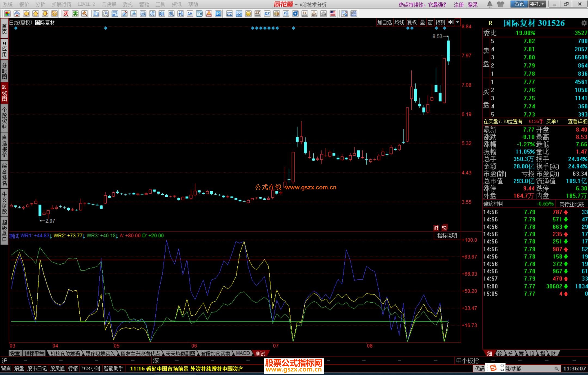Expand the 应用 sidebar panel
Viewport: 588px width, 375px height.
click(x=4, y=49)
